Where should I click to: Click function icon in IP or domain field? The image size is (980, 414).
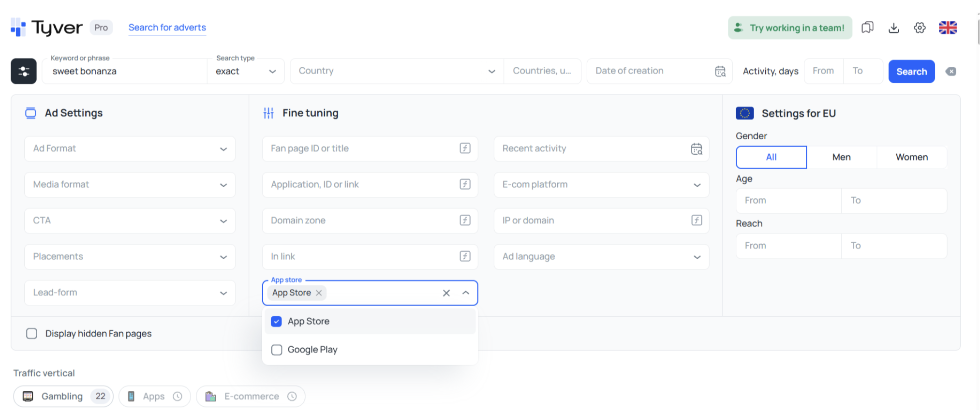click(697, 221)
